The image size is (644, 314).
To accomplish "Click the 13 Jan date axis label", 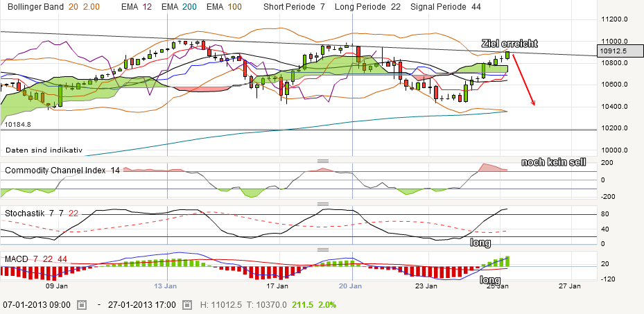I will tap(166, 286).
